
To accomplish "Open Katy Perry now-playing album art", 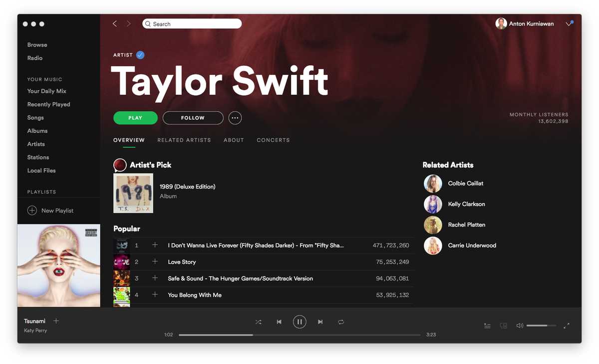I will coord(59,266).
